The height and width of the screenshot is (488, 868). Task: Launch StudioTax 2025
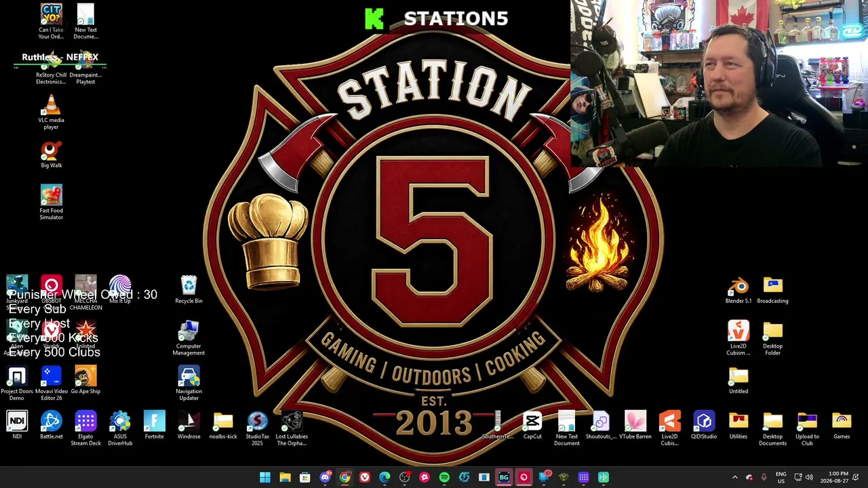(257, 429)
